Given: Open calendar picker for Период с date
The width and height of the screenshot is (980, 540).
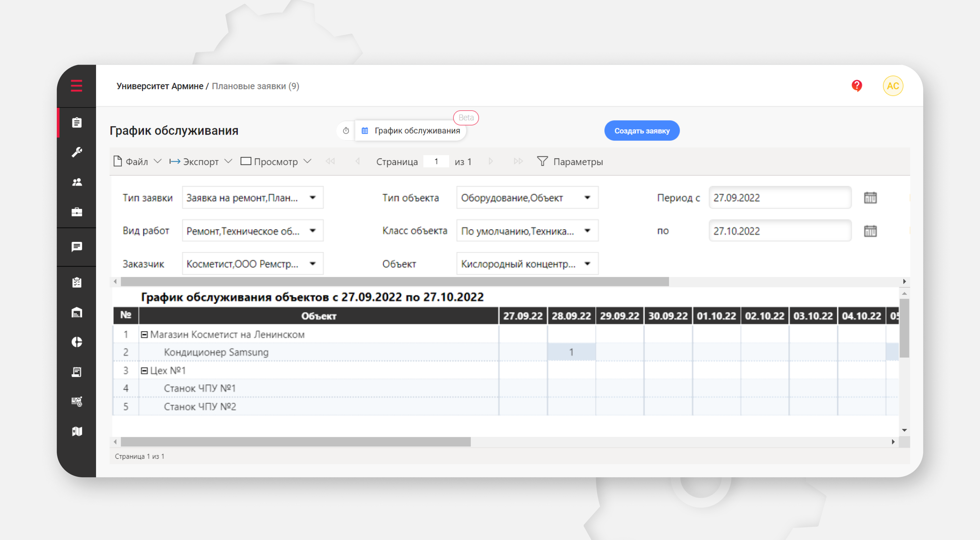Looking at the screenshot, I should point(870,198).
